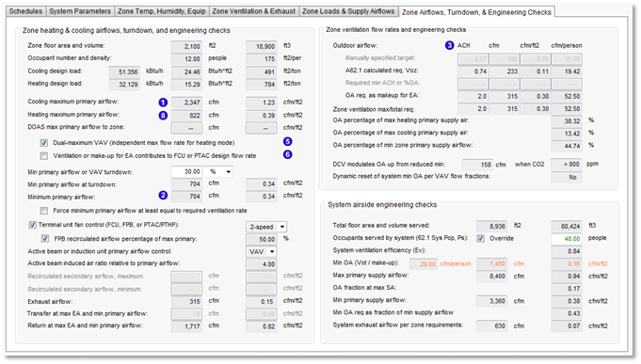Select the exhaust airflow cfm field
This screenshot has height=364, width=641.
(186, 302)
